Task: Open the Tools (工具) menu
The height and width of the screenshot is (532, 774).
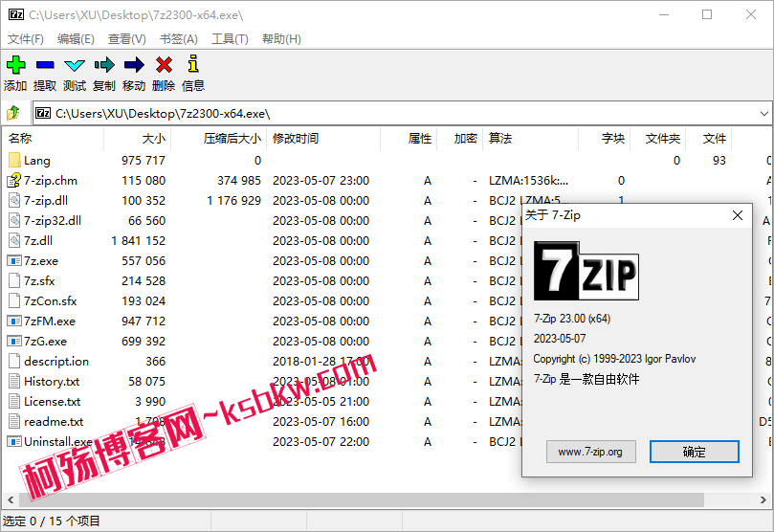Action: (x=230, y=39)
